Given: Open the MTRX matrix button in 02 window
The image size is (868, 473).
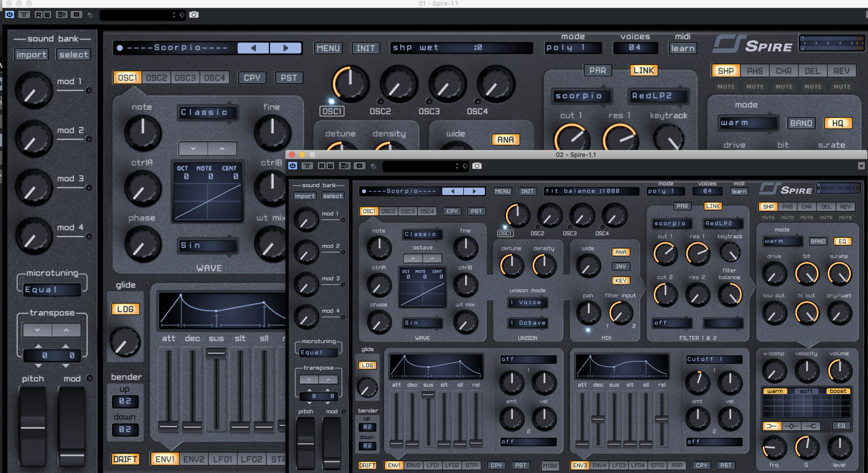Looking at the screenshot, I should 550,466.
